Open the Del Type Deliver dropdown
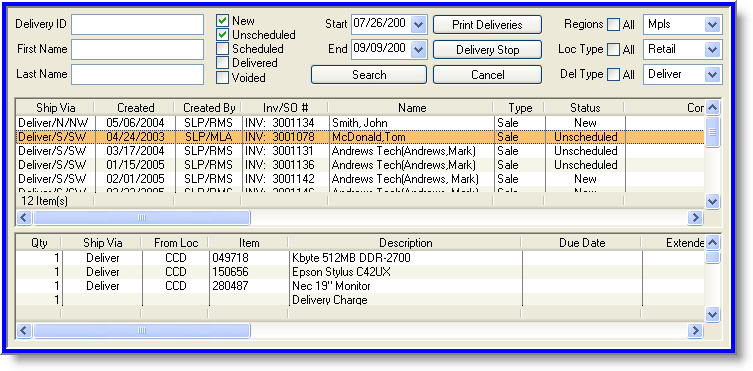 pyautogui.click(x=713, y=74)
